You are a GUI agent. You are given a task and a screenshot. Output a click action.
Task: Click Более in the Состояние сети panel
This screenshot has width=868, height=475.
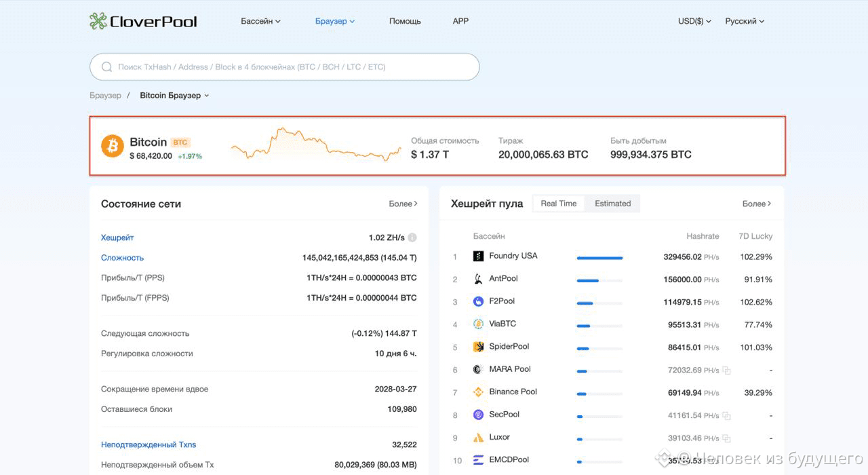(403, 204)
